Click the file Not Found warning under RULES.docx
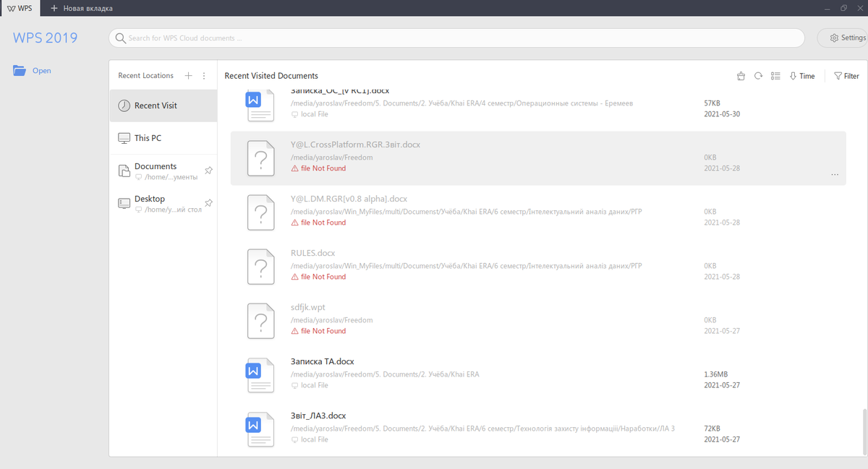The width and height of the screenshot is (868, 469). coord(318,277)
